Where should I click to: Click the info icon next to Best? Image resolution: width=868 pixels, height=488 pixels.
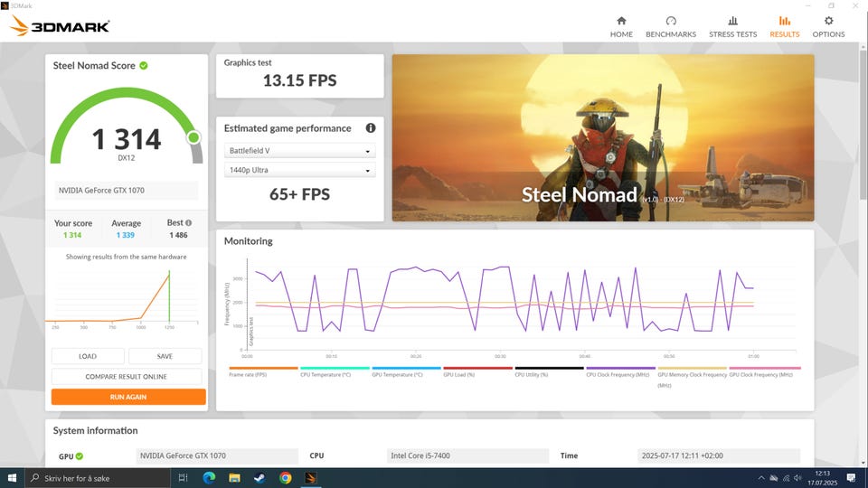pos(188,223)
